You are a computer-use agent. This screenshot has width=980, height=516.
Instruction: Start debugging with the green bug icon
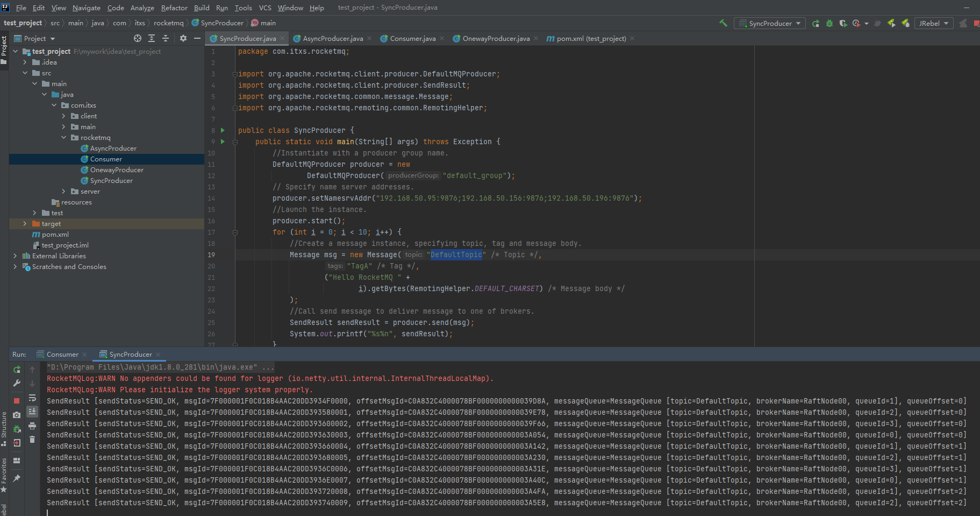click(829, 23)
